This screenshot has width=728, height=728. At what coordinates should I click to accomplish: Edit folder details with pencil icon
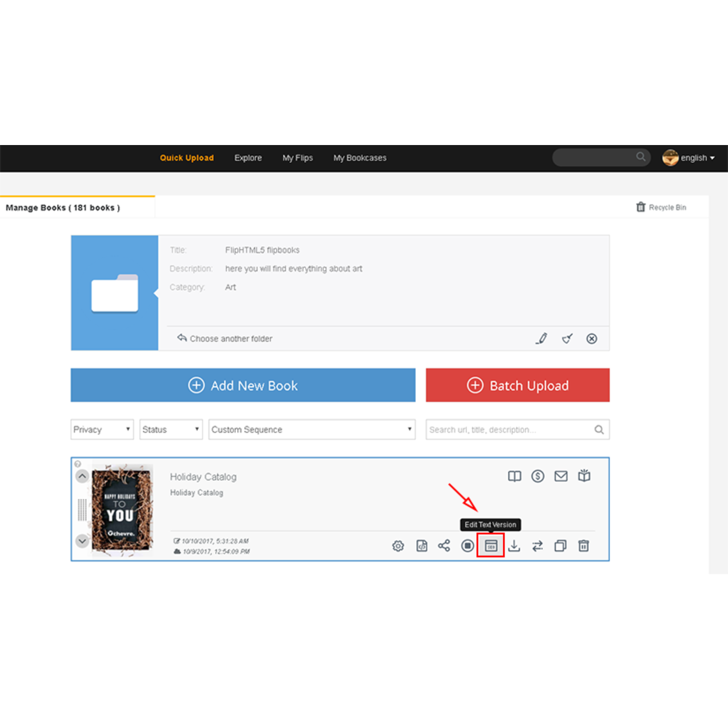point(541,338)
